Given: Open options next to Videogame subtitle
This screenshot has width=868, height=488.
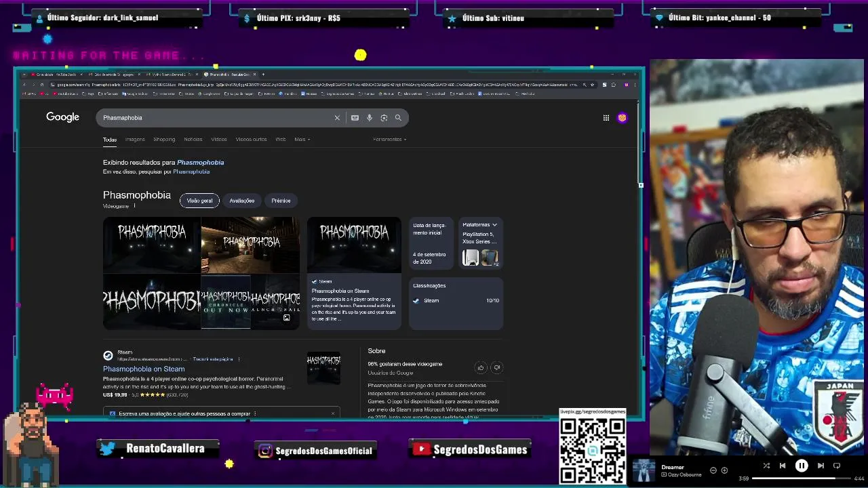Looking at the screenshot, I should click(x=134, y=206).
